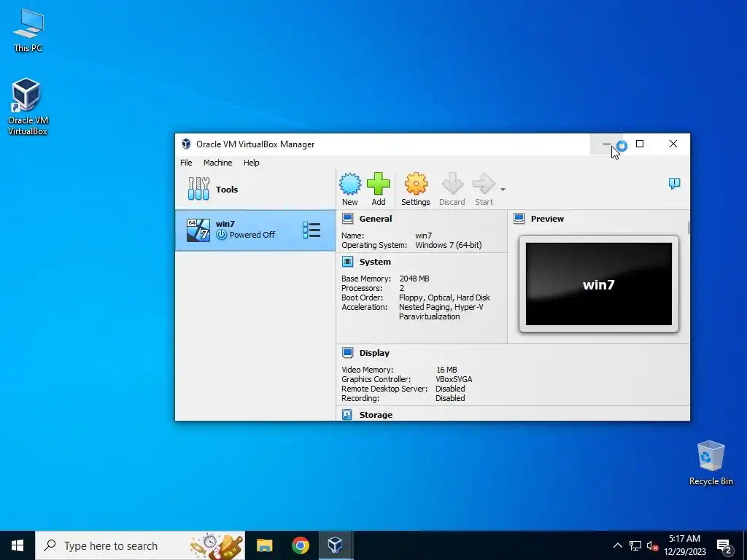Show hidden system tray icons
Screen dimensions: 747x560
tap(617, 545)
